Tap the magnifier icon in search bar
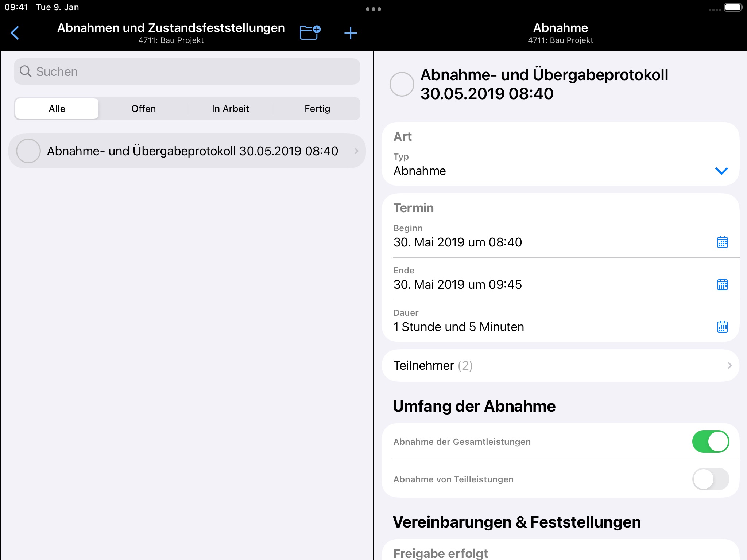Screen dimensions: 747x560 (x=26, y=71)
